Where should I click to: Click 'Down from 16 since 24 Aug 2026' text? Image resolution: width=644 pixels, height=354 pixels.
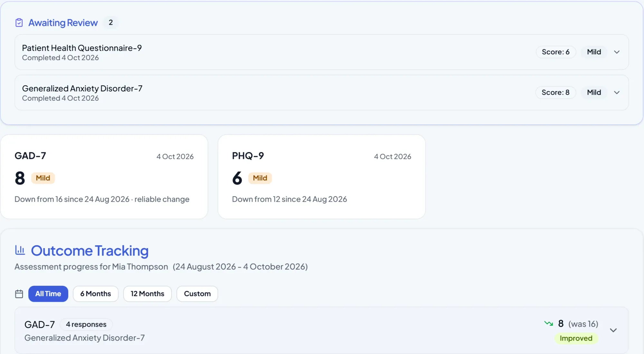pyautogui.click(x=72, y=199)
